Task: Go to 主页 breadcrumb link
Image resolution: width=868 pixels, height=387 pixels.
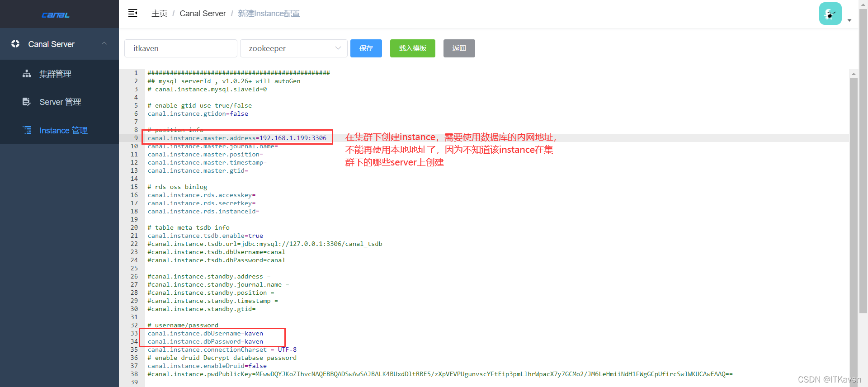Action: 159,14
